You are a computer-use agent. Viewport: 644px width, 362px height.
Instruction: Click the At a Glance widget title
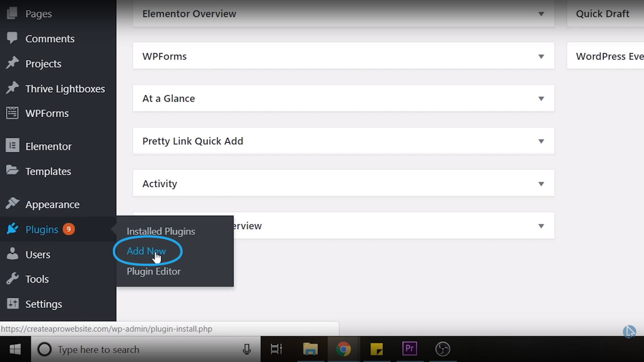tap(169, 99)
